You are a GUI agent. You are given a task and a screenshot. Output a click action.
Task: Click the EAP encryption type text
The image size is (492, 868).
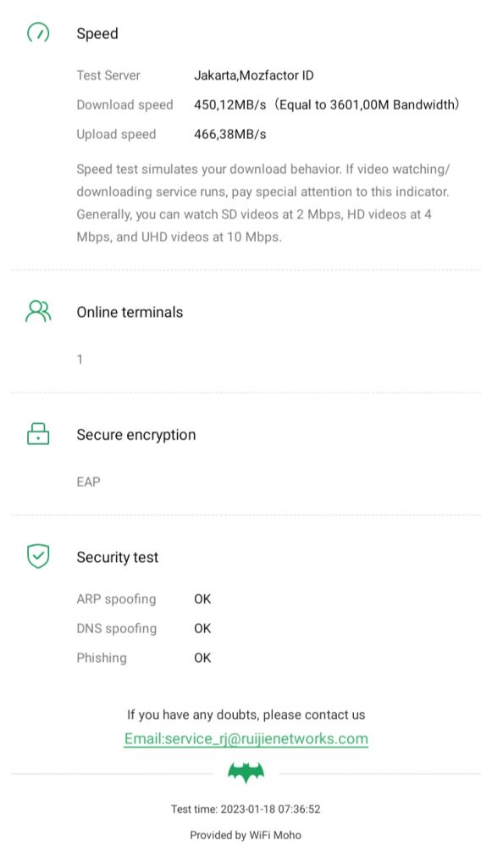88,481
